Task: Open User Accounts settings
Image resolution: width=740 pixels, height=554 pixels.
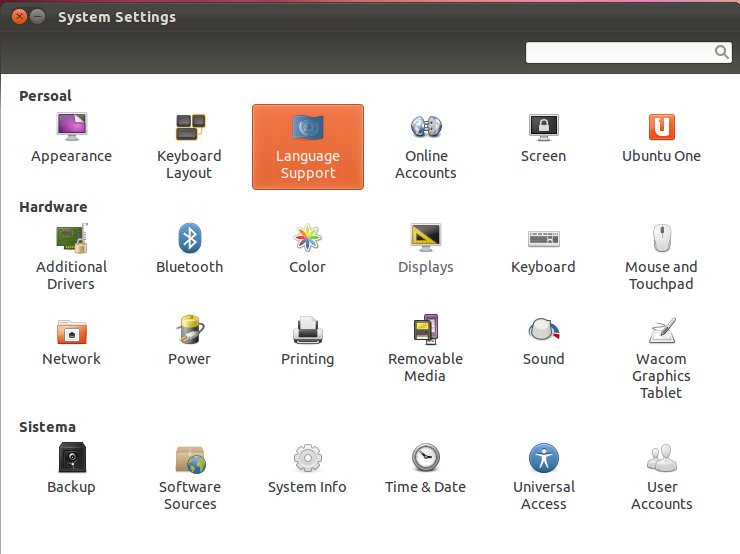Action: click(x=662, y=477)
